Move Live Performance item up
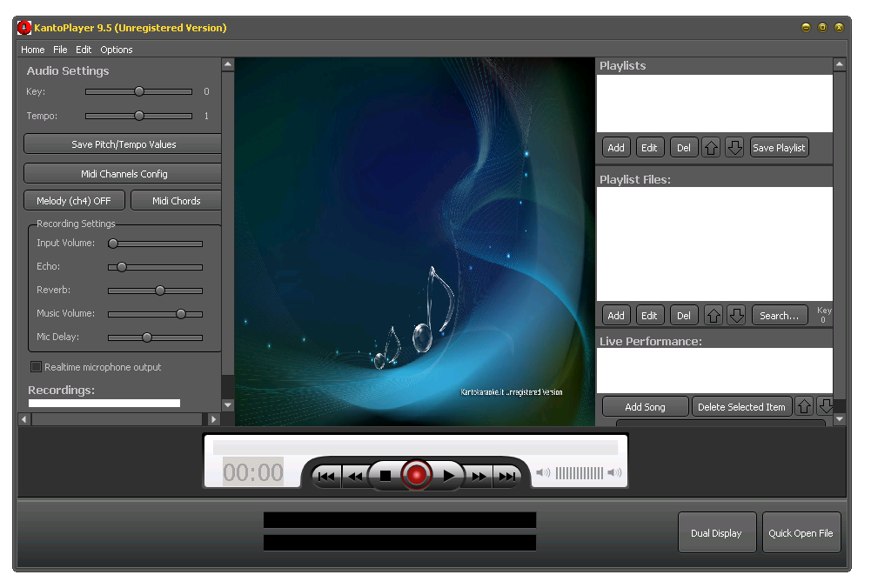Image resolution: width=871 pixels, height=588 pixels. click(804, 406)
